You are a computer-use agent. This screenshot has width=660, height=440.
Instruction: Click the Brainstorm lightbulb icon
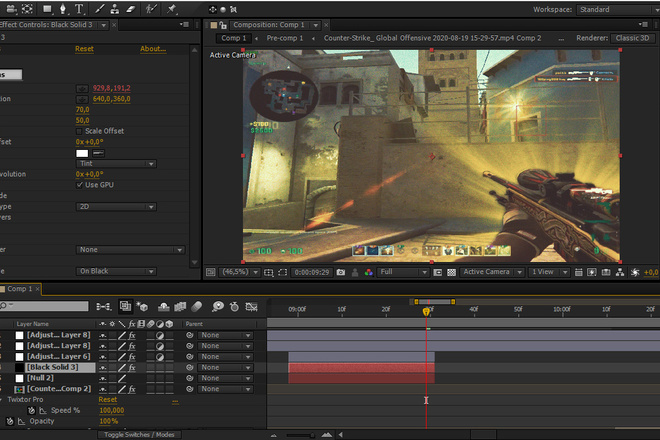coord(218,307)
